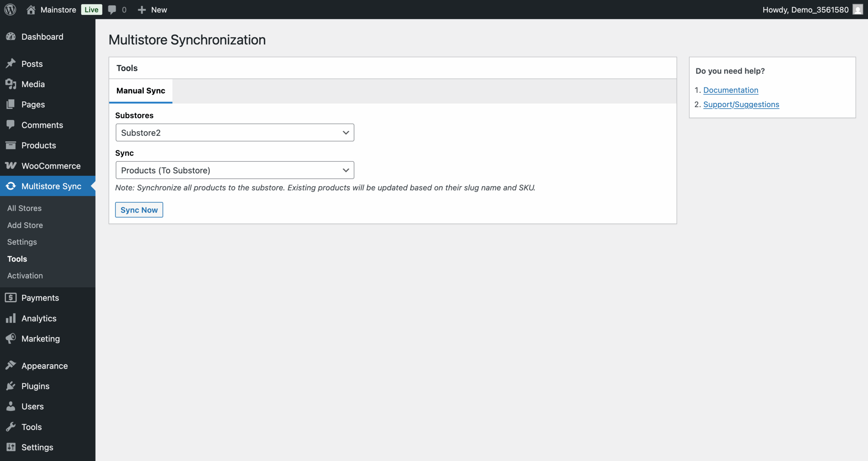
Task: Go to Add Store submenu
Action: [25, 225]
